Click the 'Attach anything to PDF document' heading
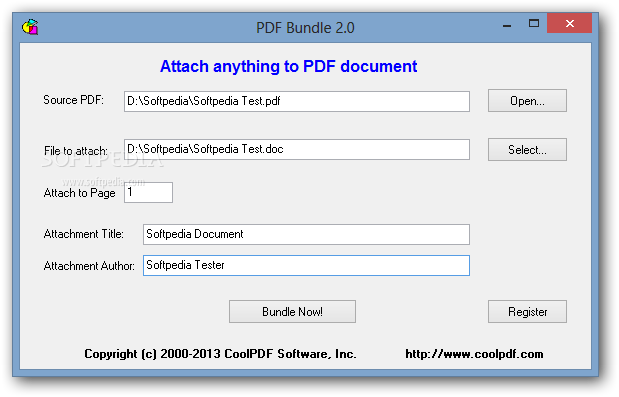This screenshot has height=397, width=619. pos(288,66)
